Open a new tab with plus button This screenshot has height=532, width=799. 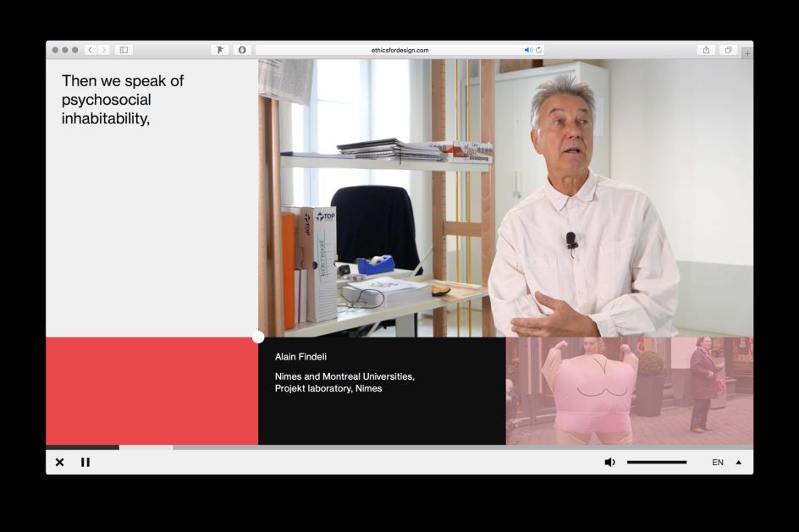coord(747,53)
